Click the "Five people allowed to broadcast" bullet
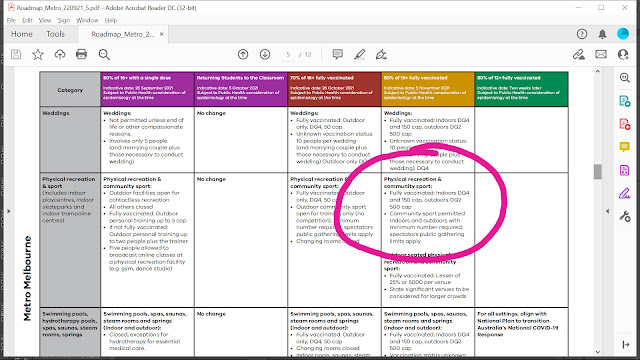 [x=147, y=258]
